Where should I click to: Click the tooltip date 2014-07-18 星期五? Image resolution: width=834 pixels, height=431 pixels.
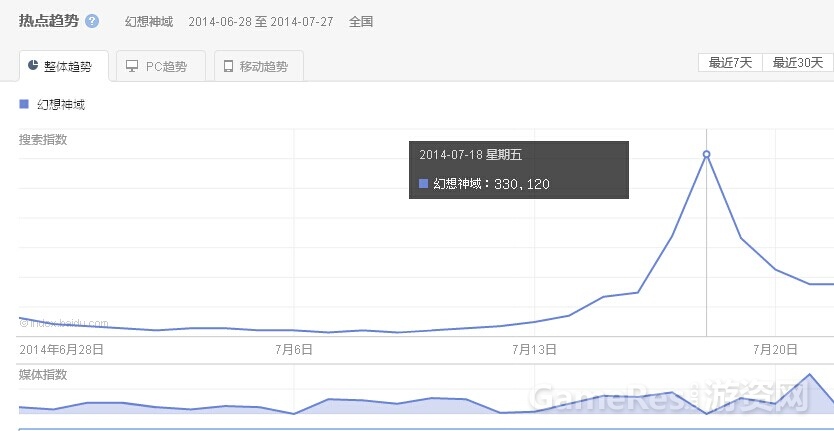471,155
